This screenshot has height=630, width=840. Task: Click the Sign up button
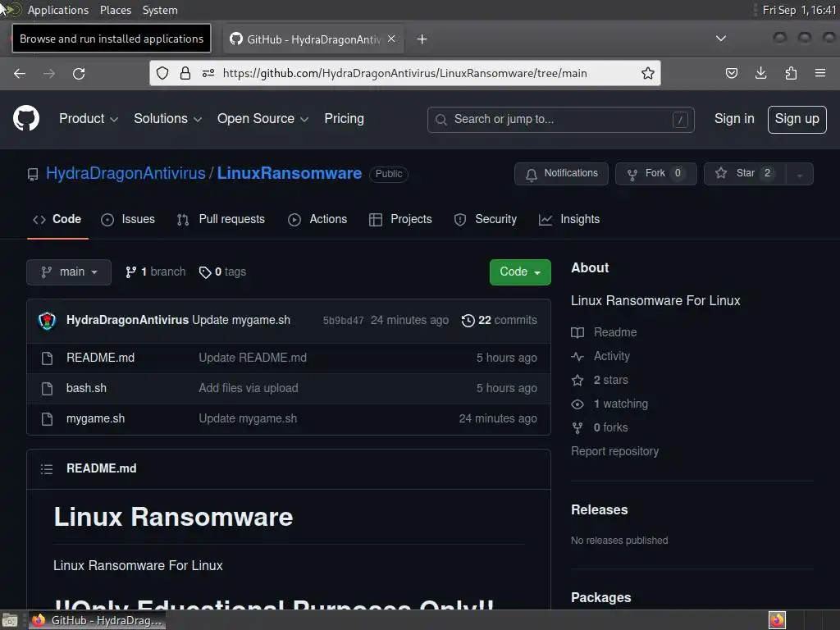point(797,120)
